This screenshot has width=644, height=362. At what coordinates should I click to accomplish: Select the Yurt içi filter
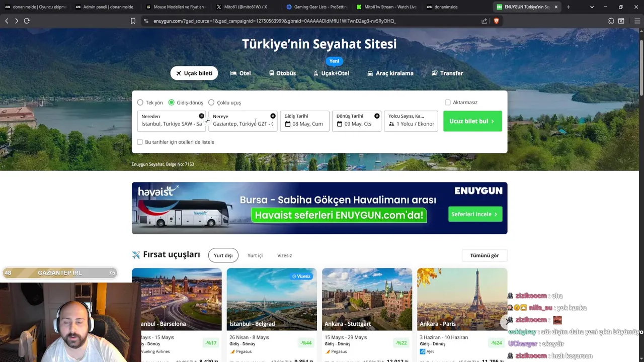point(255,255)
